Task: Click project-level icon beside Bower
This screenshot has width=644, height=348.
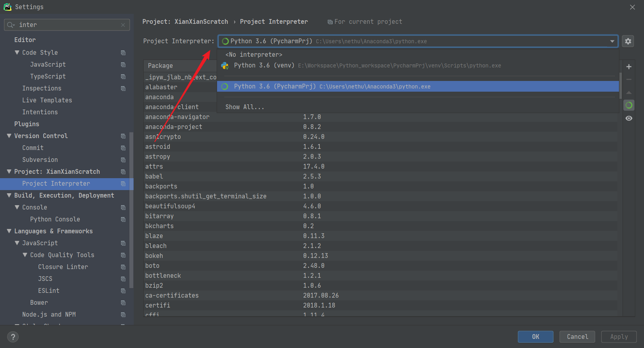Action: click(x=123, y=303)
